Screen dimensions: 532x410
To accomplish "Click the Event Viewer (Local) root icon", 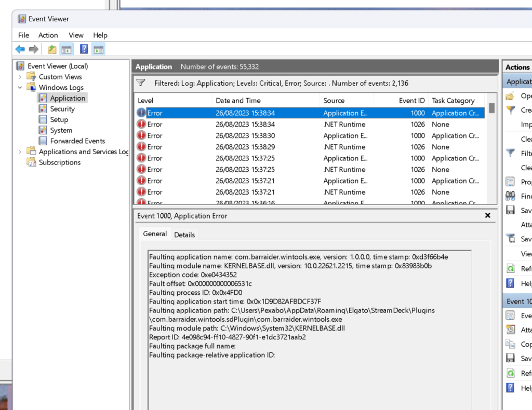I will tap(20, 66).
